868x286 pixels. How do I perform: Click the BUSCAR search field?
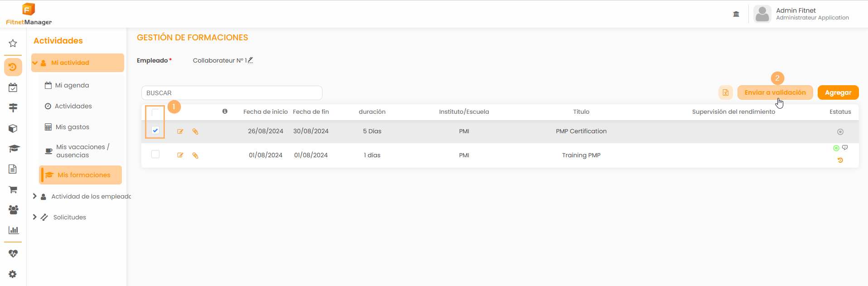[231, 93]
